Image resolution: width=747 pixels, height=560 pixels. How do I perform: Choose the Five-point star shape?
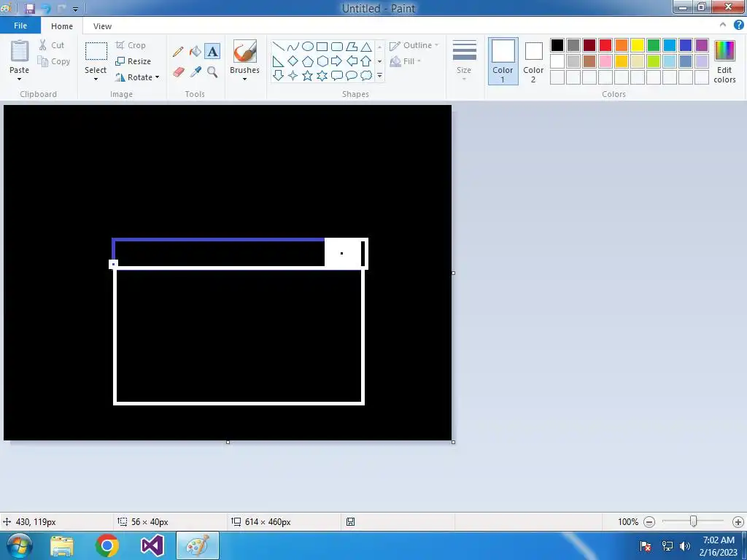(x=308, y=75)
